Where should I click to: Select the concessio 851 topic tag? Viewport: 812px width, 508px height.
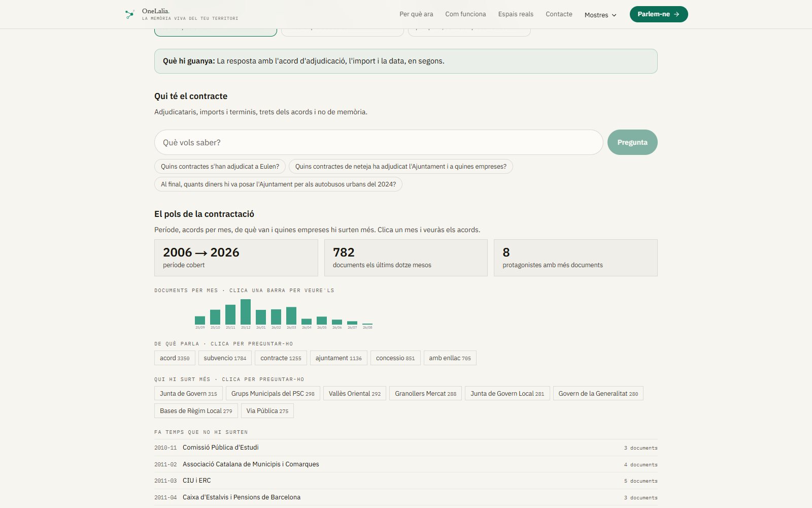pyautogui.click(x=395, y=358)
